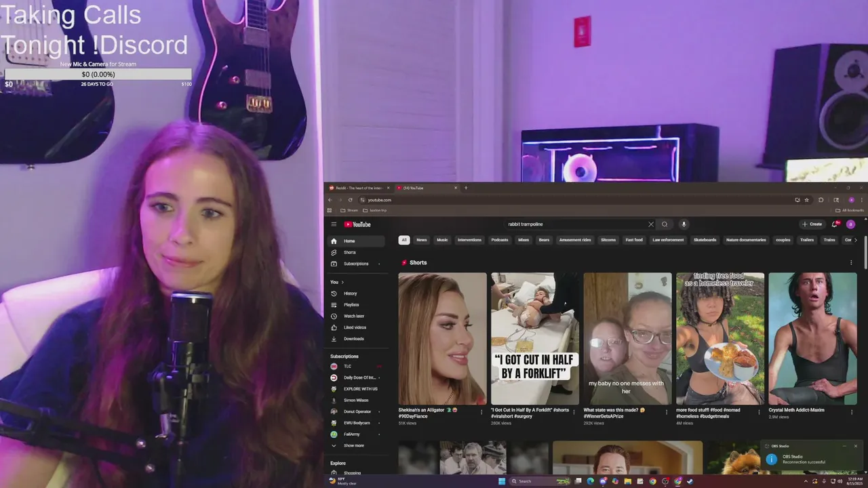This screenshot has height=488, width=868.
Task: Open the All Bookmarks folder
Action: 850,210
